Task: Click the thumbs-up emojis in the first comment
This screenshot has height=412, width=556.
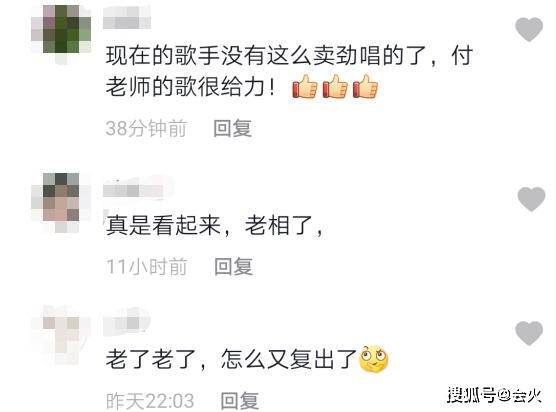Action: (335, 86)
